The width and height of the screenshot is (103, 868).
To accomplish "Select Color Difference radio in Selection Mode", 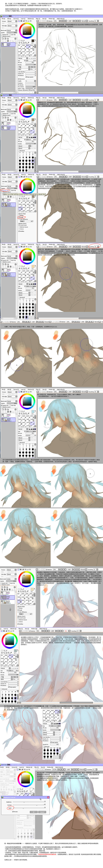I will click(23, 219).
